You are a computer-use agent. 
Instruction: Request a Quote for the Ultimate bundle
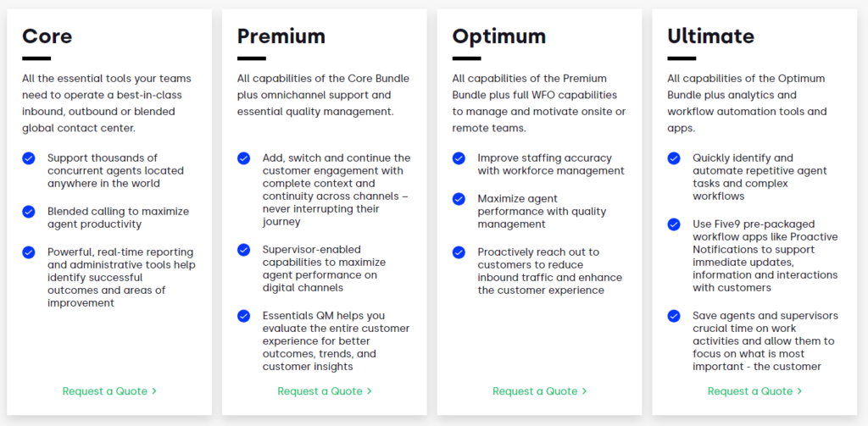click(x=754, y=391)
